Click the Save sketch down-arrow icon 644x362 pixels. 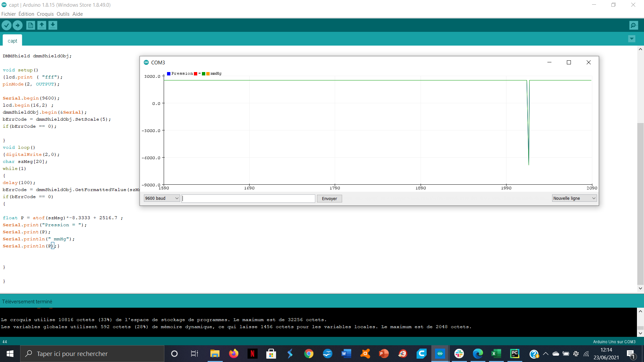(x=53, y=25)
